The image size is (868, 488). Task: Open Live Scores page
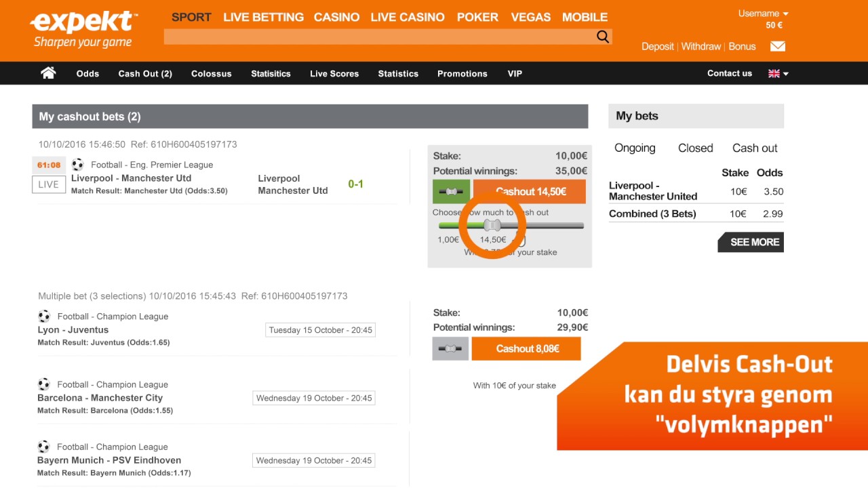(x=334, y=73)
